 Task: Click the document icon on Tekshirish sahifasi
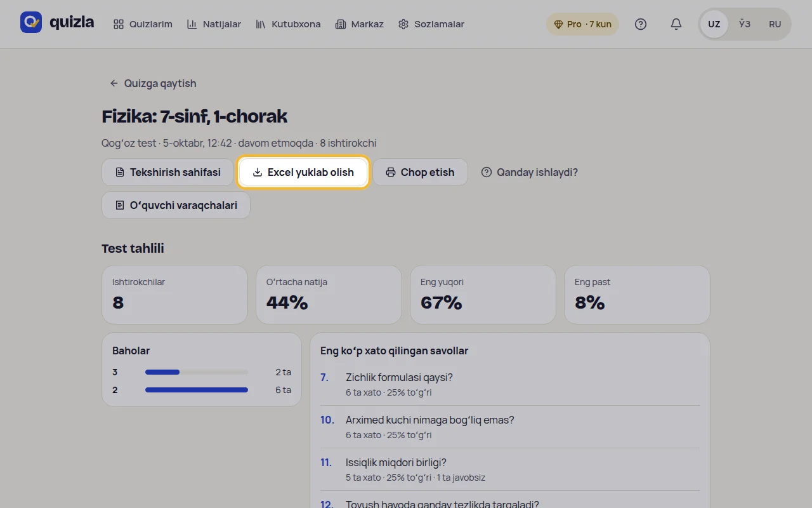point(120,172)
